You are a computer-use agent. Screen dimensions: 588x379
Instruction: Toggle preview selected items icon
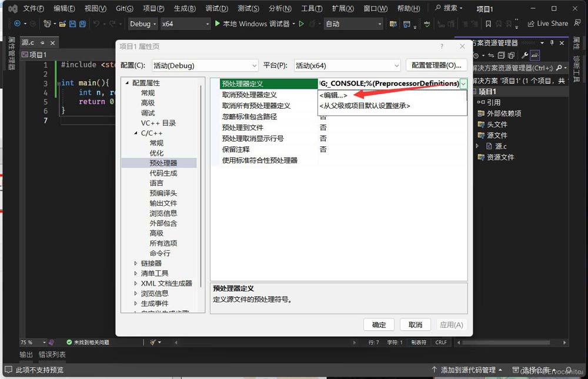534,55
